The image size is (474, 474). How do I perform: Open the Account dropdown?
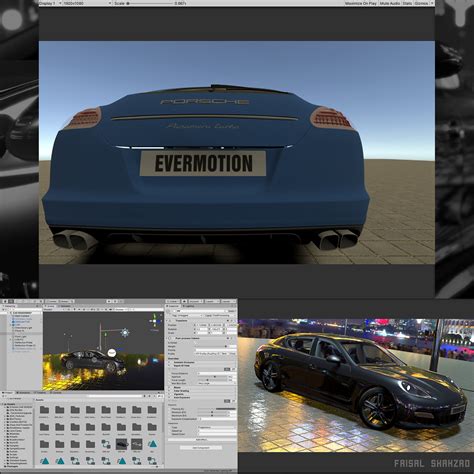point(195,301)
